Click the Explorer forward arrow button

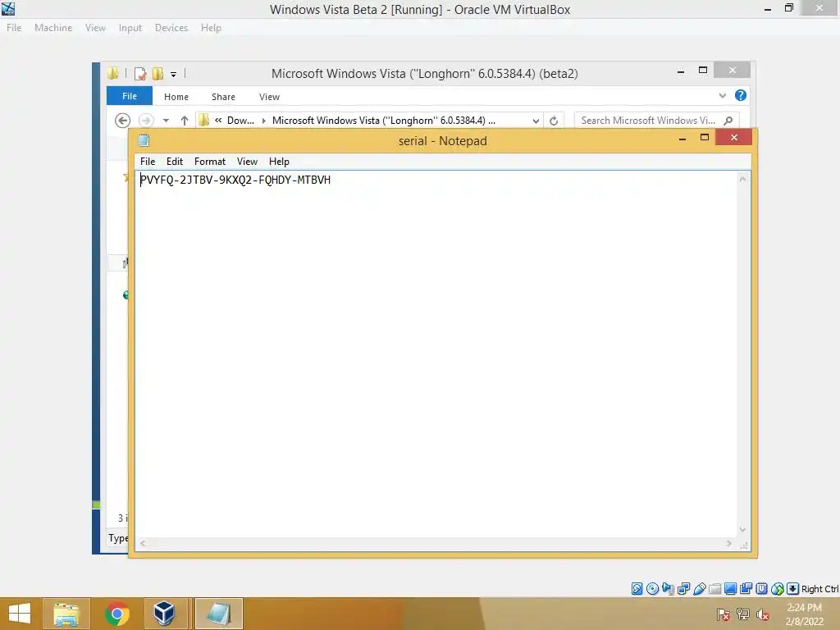[146, 121]
